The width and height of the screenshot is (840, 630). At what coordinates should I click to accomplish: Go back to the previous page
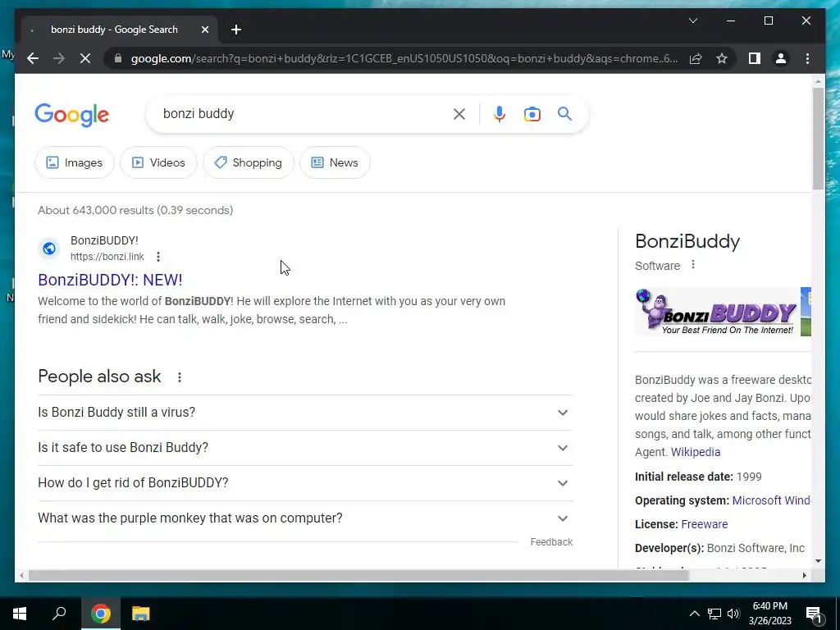33,58
